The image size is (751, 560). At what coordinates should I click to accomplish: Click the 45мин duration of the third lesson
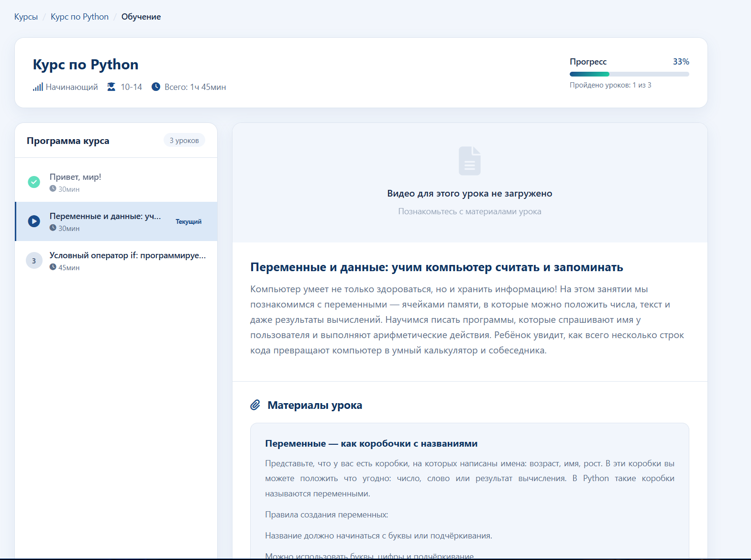click(x=69, y=268)
